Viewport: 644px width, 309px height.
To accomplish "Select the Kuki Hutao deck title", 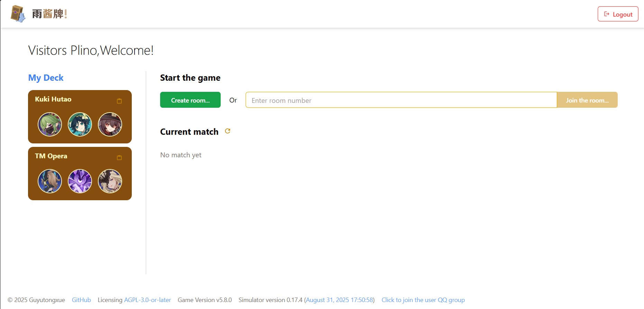I will click(x=53, y=99).
